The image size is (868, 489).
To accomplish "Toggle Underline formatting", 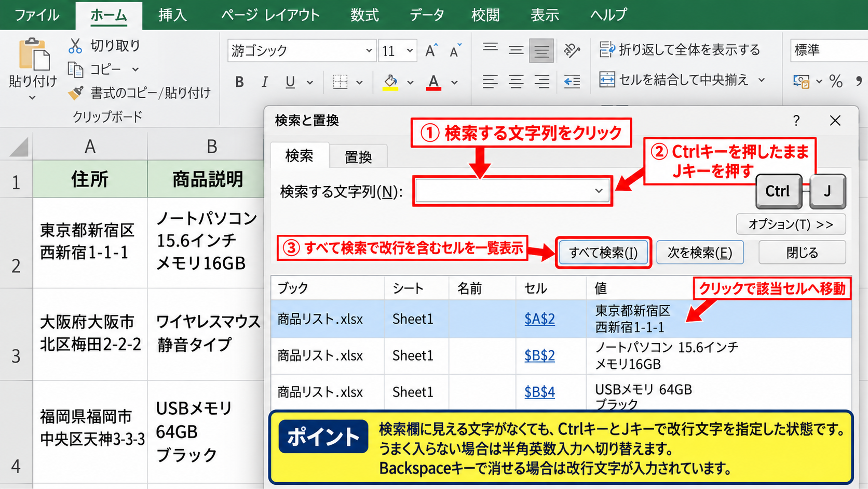I will tap(290, 82).
